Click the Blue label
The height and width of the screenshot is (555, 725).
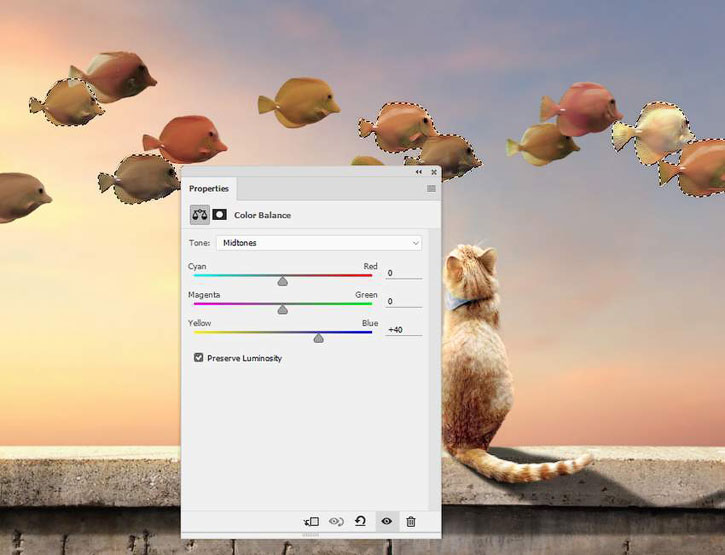(370, 323)
